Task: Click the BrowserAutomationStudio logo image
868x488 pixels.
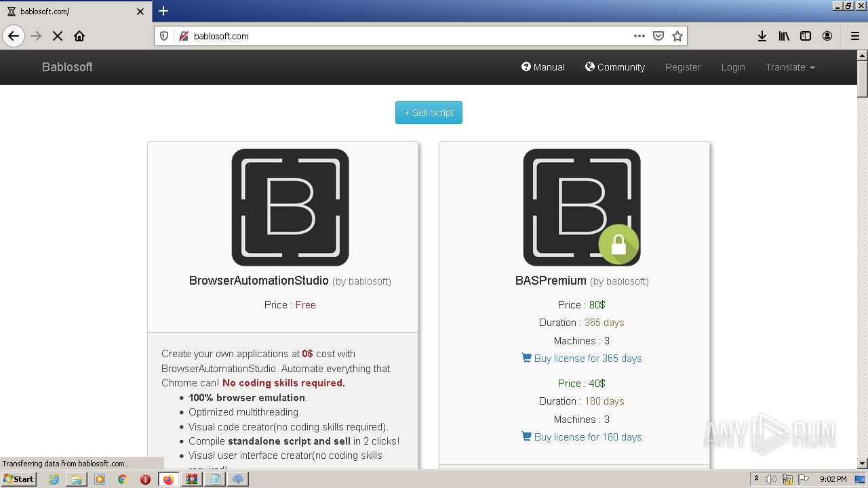Action: [290, 207]
